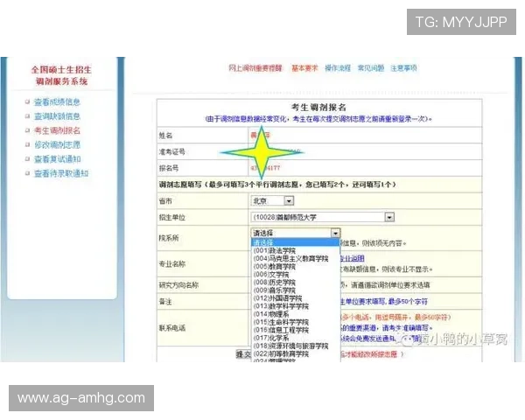Select the highlighted 请选择 option in list
The width and height of the screenshot is (525, 420).
pyautogui.click(x=296, y=242)
